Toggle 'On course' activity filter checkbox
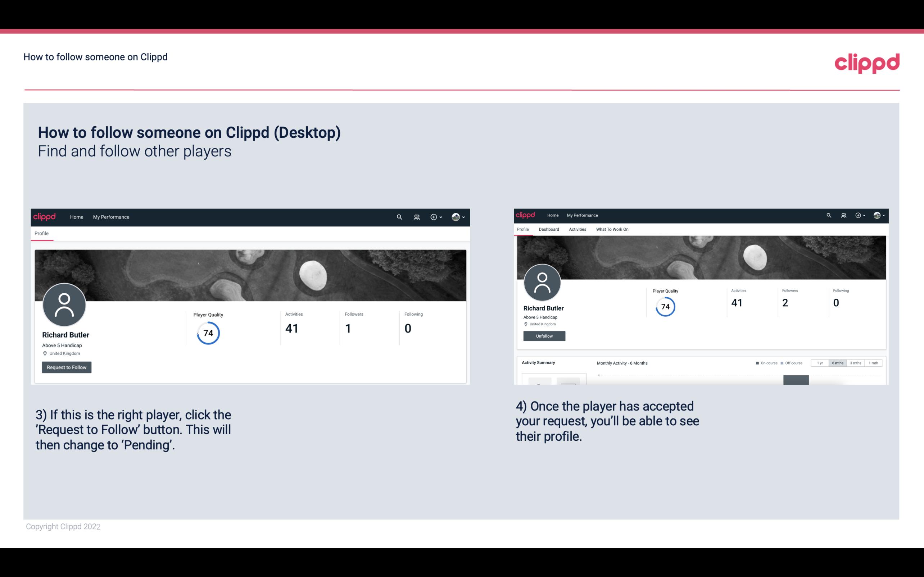Image resolution: width=924 pixels, height=577 pixels. 758,362
